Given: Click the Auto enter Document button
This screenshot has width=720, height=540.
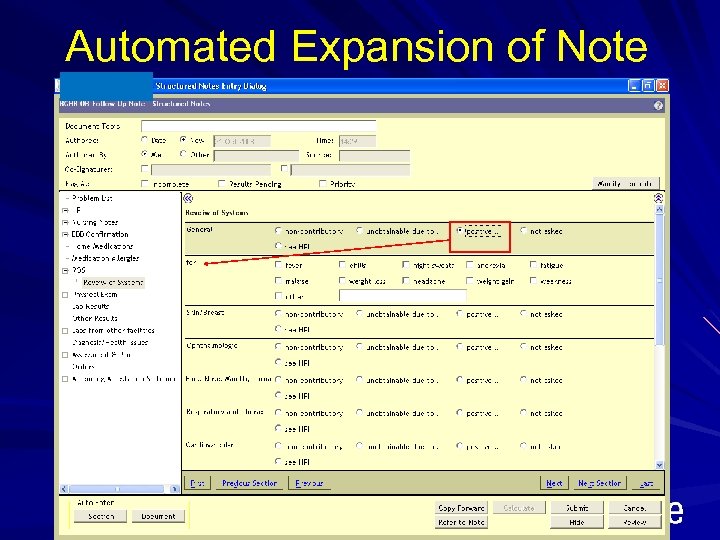Looking at the screenshot, I should 158,516.
